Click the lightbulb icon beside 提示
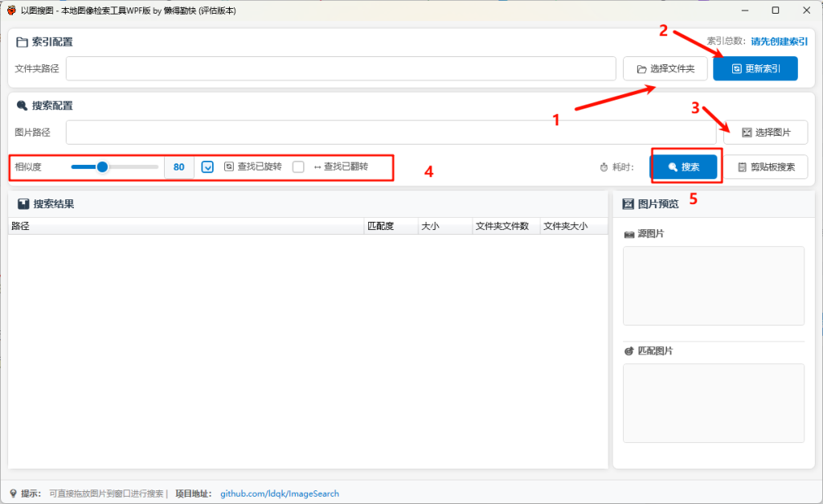This screenshot has width=823, height=504. [x=13, y=494]
